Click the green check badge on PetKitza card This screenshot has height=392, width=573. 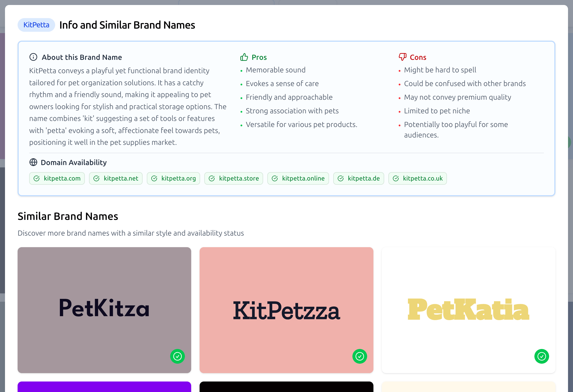[178, 356]
